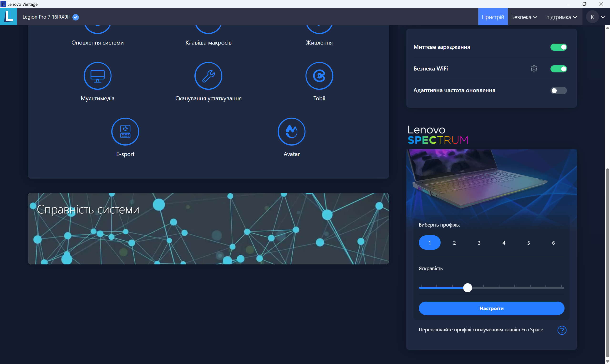
Task: Select Spectrum profile 4
Action: pos(504,243)
